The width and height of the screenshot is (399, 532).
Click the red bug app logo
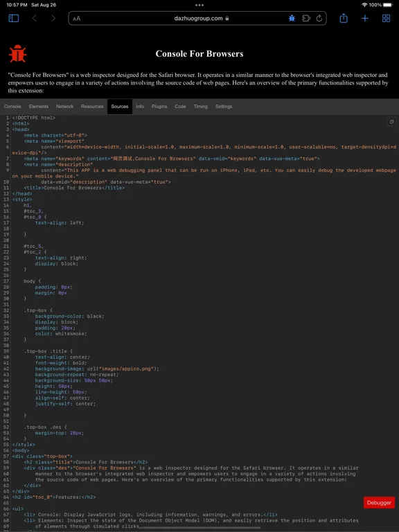(x=17, y=53)
